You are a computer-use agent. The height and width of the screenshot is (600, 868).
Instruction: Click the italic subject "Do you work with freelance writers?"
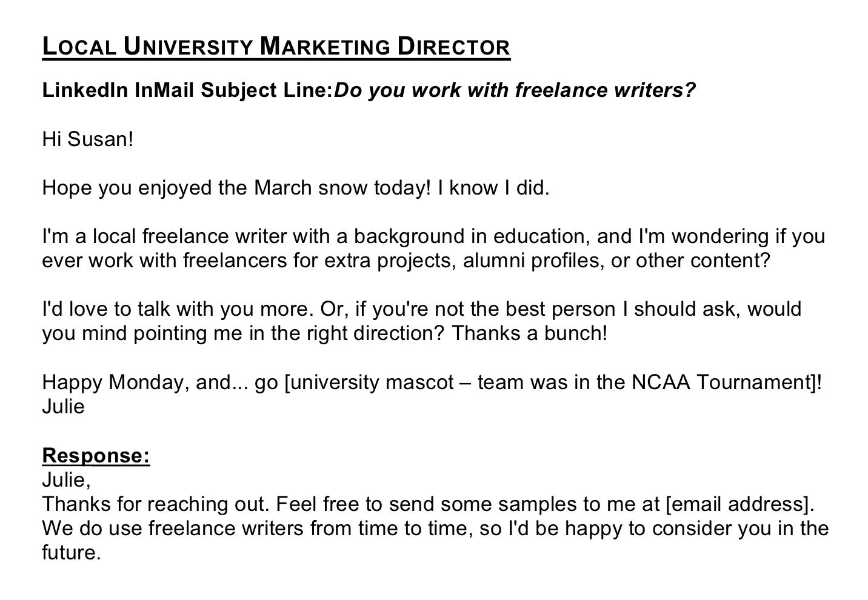click(x=515, y=90)
